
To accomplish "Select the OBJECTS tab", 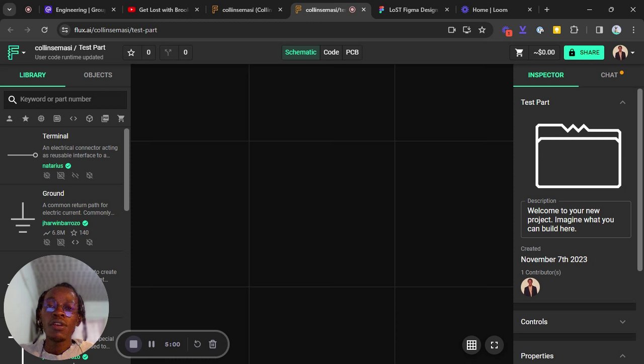I will [98, 75].
